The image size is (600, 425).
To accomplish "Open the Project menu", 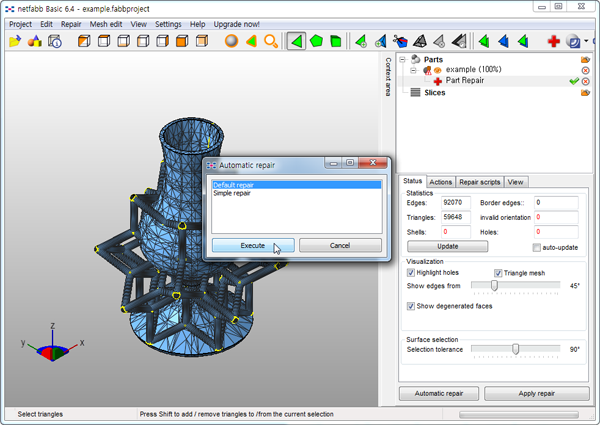I will 20,24.
